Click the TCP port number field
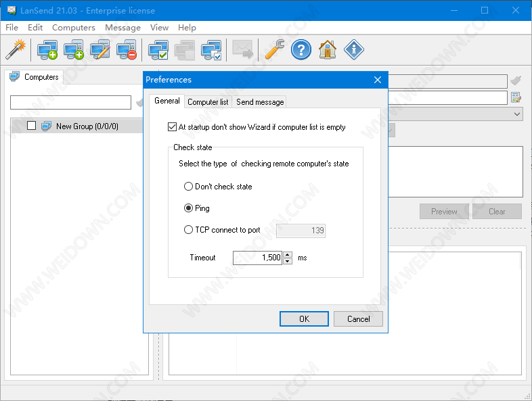The height and width of the screenshot is (401, 532). [x=301, y=231]
